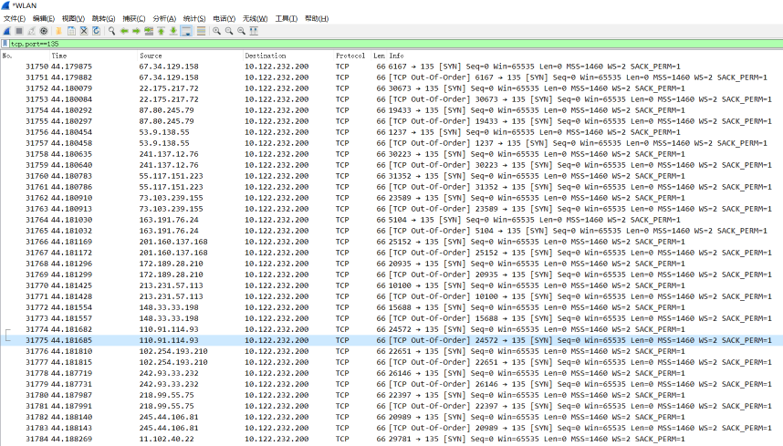Image resolution: width=783 pixels, height=446 pixels.
Task: Open a capture file folder icon
Action: coord(59,31)
